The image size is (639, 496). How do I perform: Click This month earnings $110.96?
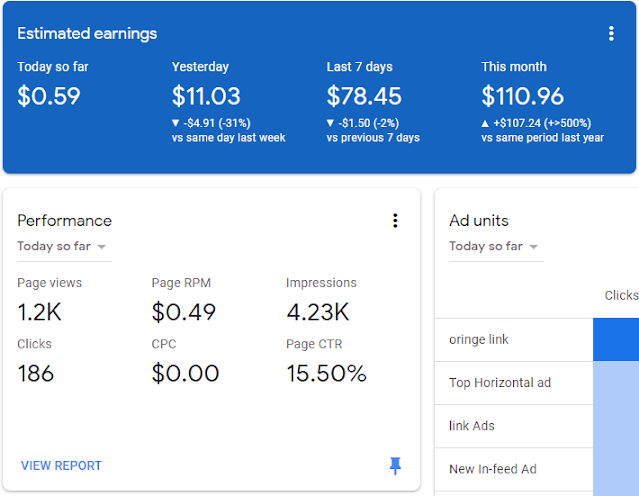(523, 97)
